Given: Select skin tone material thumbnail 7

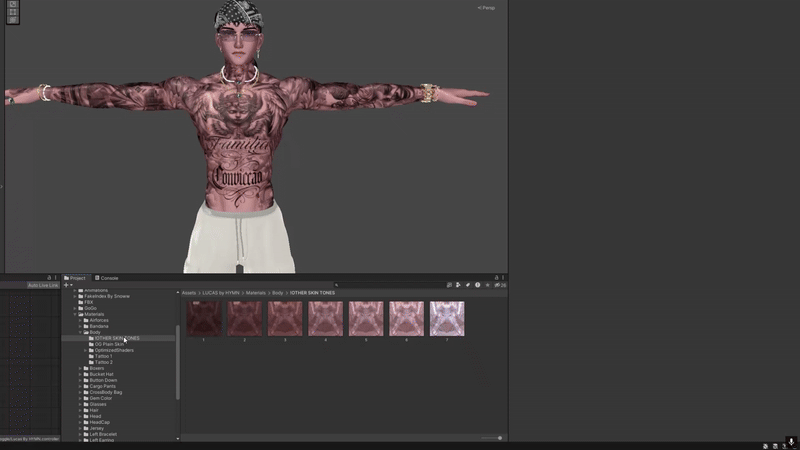Looking at the screenshot, I should click(447, 319).
